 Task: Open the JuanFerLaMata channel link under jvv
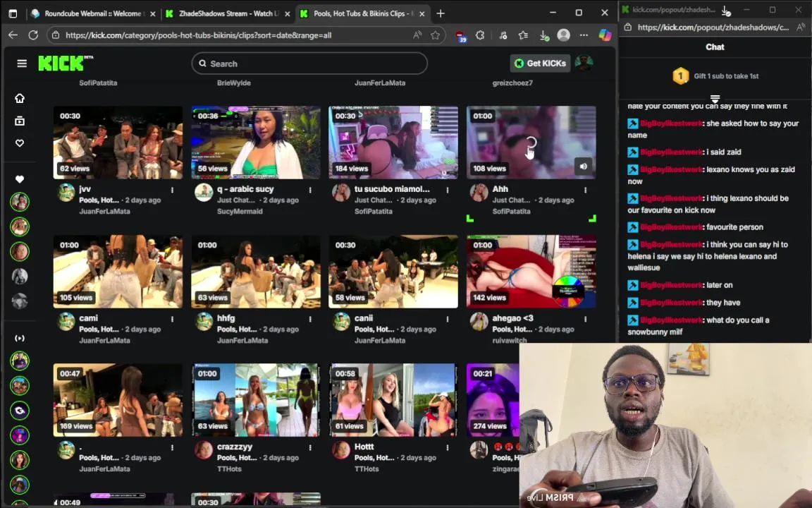click(x=104, y=212)
